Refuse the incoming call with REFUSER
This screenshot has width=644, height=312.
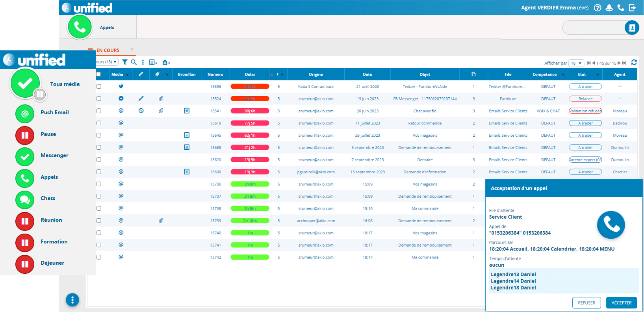click(x=586, y=303)
